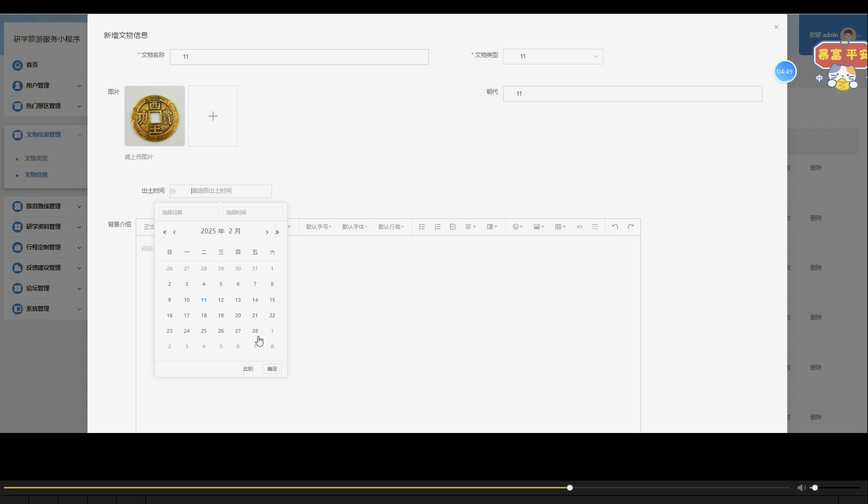Click the icon beside 研学资料管理
The height and width of the screenshot is (504, 868).
17,227
